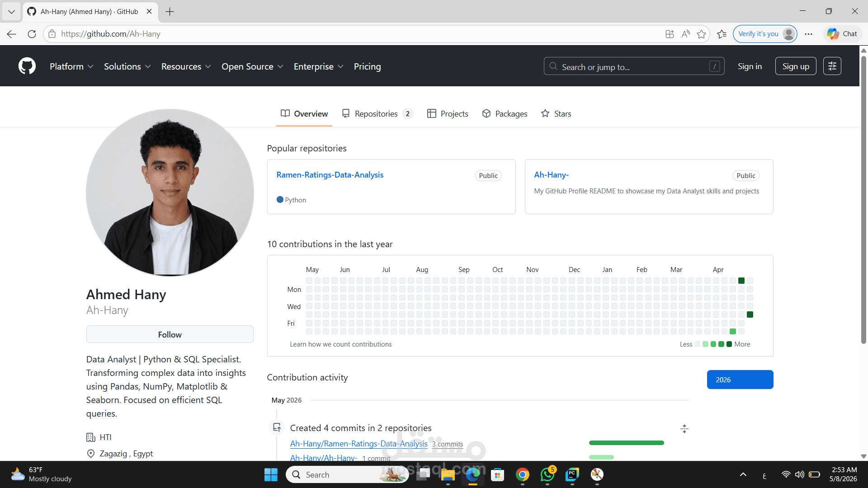This screenshot has height=488, width=868.
Task: Click Ahmed Hany's profile photo
Action: point(170,192)
